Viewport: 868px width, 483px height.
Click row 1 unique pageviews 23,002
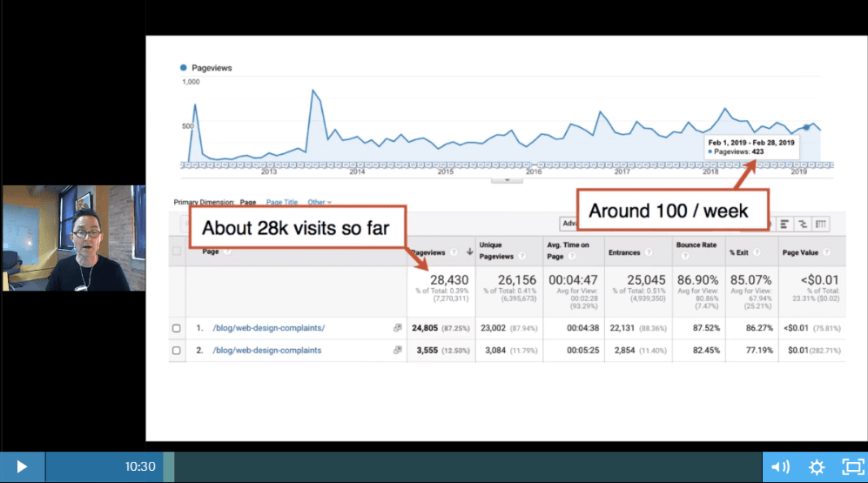[x=493, y=328]
